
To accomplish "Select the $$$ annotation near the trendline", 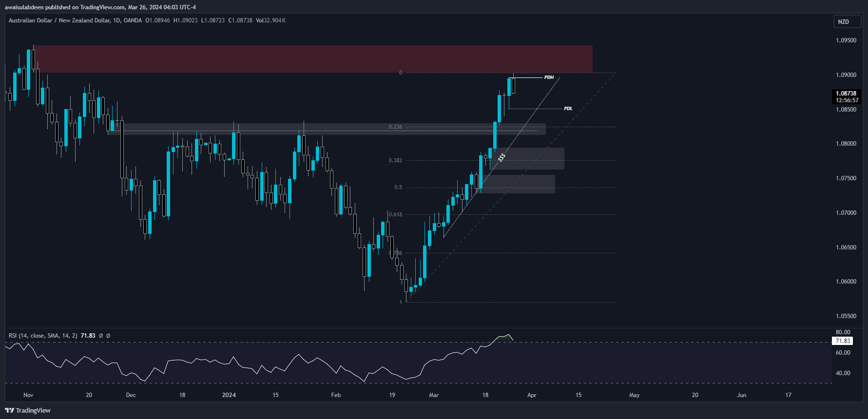I will (x=502, y=157).
